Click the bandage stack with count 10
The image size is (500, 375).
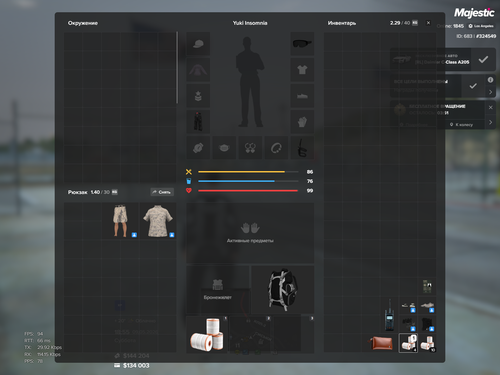tap(427, 343)
